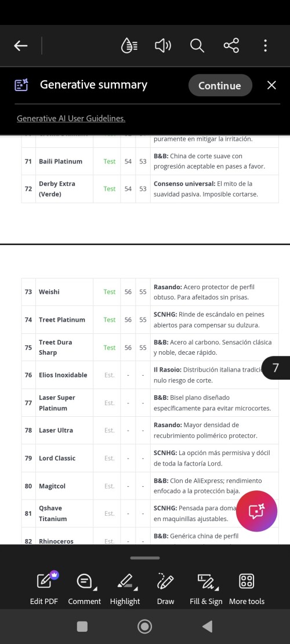This screenshot has height=644, width=290.
Task: Tap the bottom sheet drag handle
Action: tap(145, 558)
